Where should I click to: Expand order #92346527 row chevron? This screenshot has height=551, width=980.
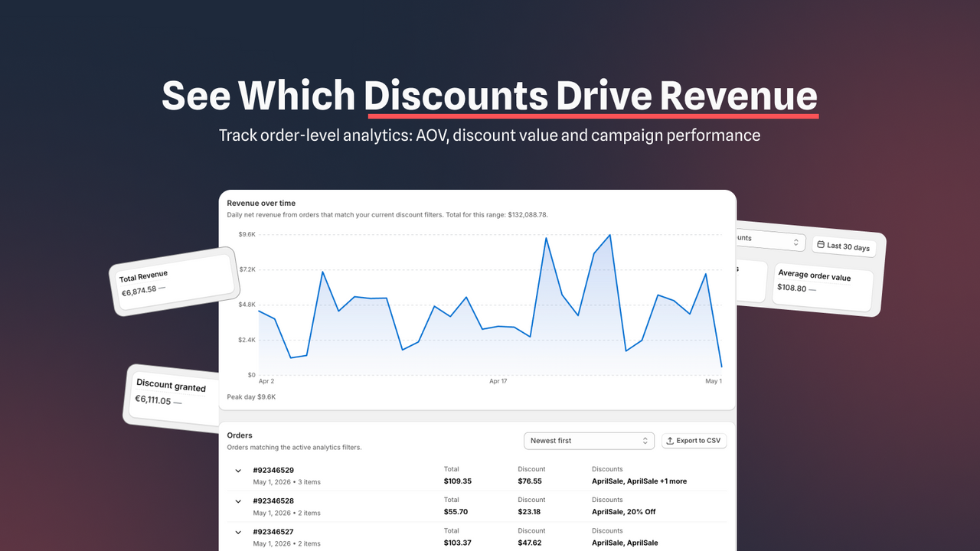(x=238, y=532)
